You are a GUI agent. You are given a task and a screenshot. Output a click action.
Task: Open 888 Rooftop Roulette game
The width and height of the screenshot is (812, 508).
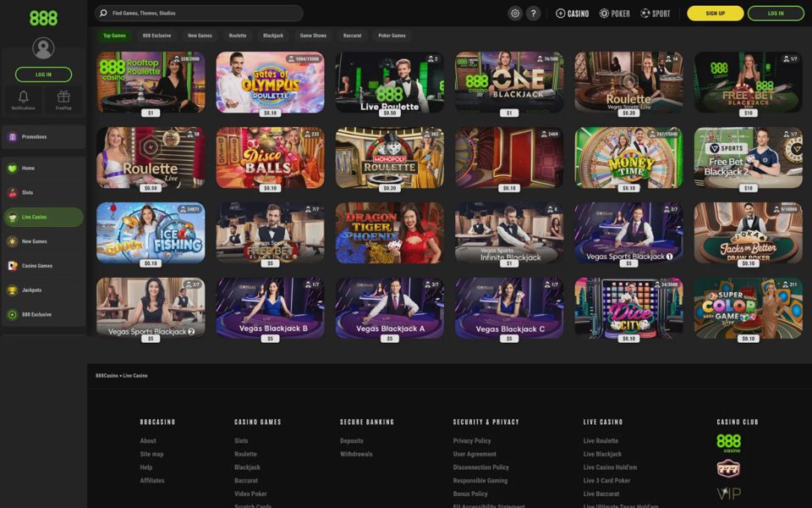coord(151,82)
